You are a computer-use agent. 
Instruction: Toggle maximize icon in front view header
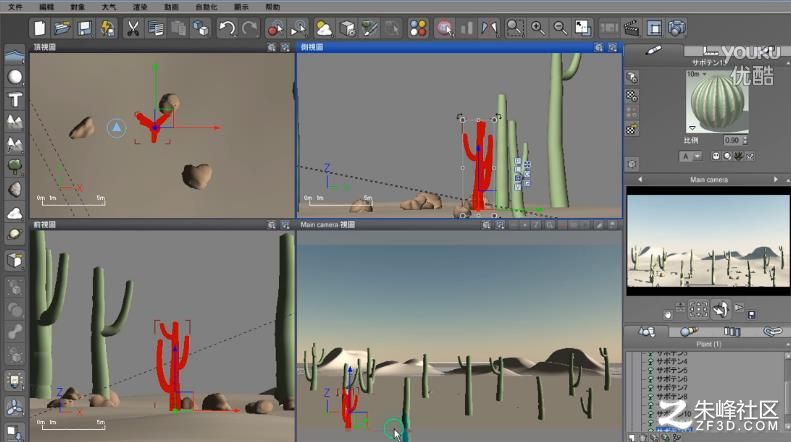point(285,225)
